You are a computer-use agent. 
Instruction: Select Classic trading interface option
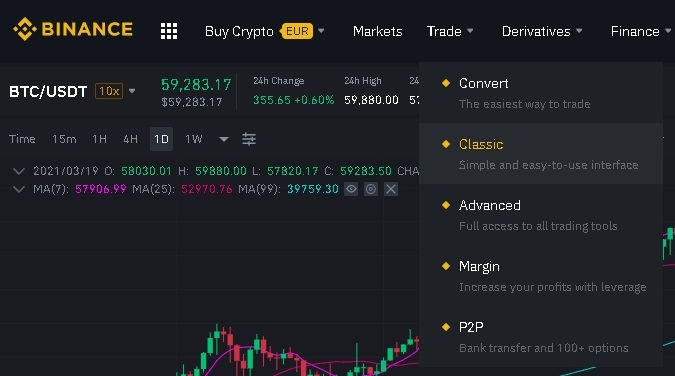coord(541,154)
